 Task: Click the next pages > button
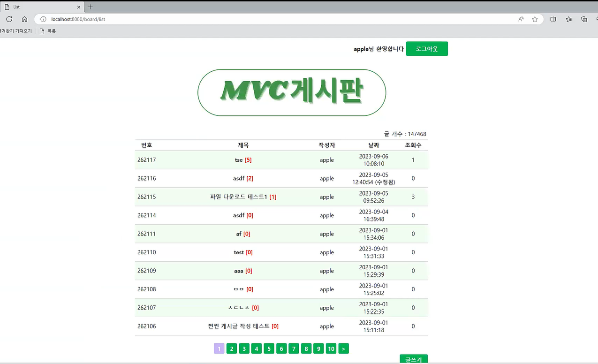[x=344, y=349]
